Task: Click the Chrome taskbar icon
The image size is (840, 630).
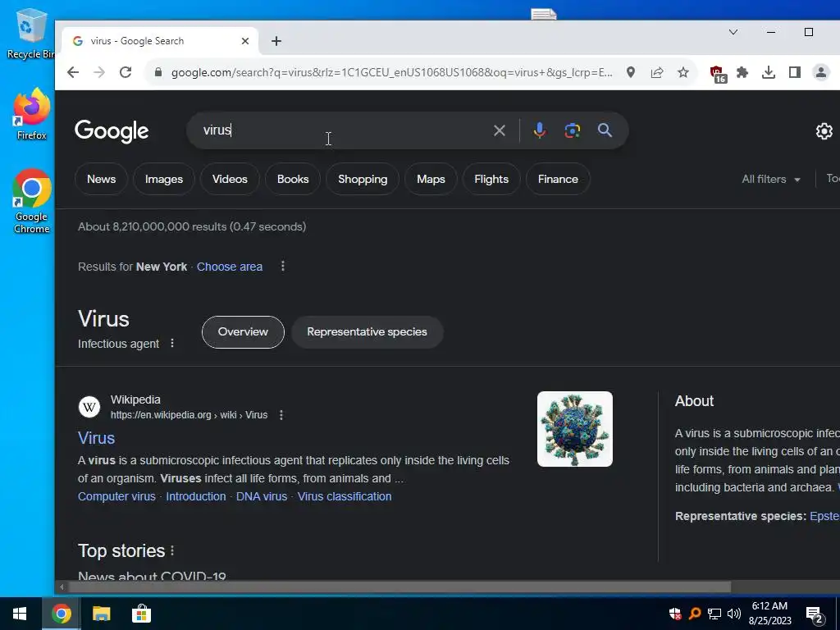Action: click(61, 614)
